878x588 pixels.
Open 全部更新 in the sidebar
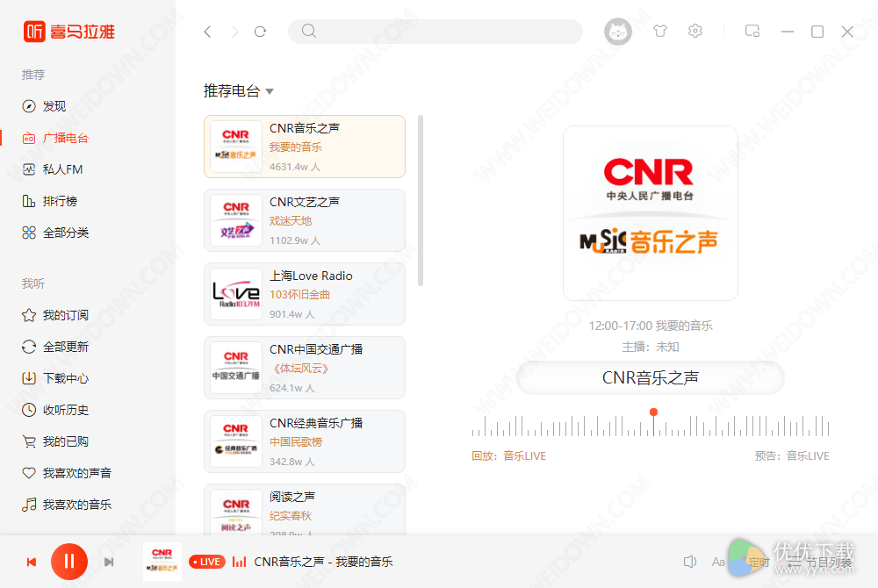point(54,347)
